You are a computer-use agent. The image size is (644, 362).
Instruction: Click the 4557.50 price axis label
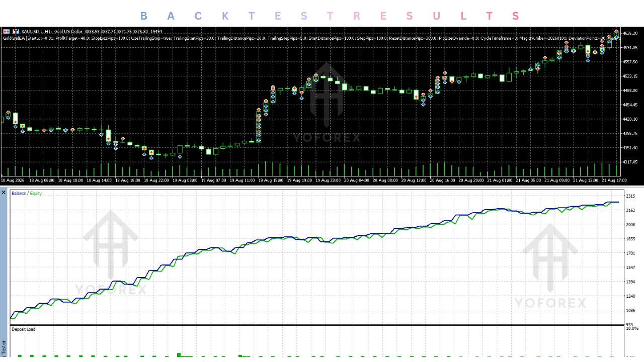point(630,62)
